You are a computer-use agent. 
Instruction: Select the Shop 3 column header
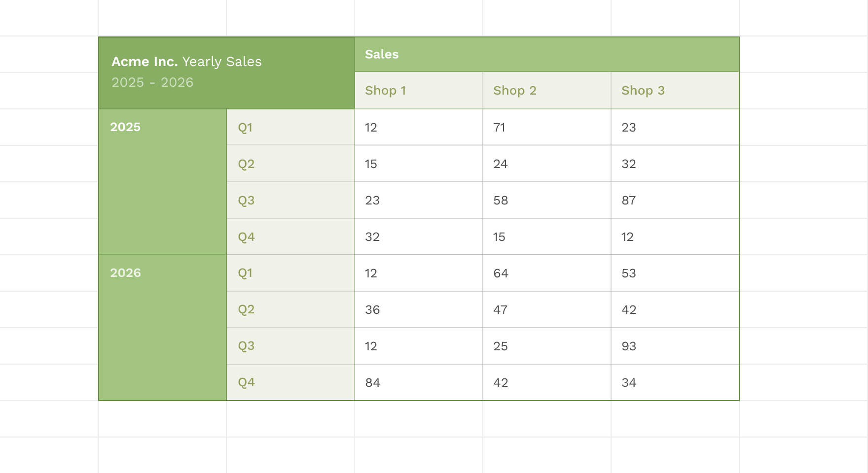(x=675, y=91)
